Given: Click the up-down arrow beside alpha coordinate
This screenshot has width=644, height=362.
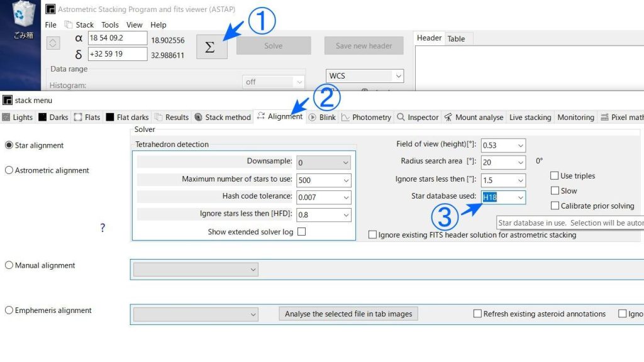Looking at the screenshot, I should 53,43.
